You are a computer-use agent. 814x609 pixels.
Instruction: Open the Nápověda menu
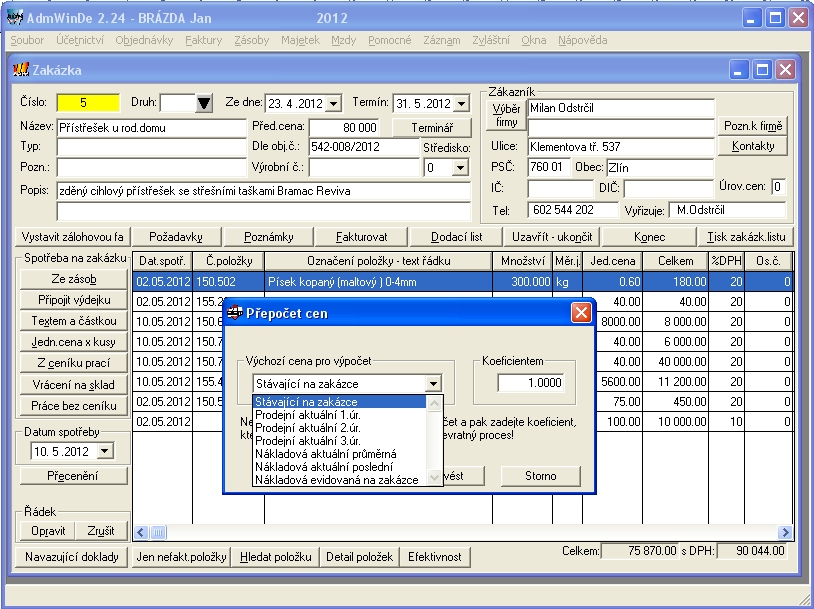click(582, 40)
